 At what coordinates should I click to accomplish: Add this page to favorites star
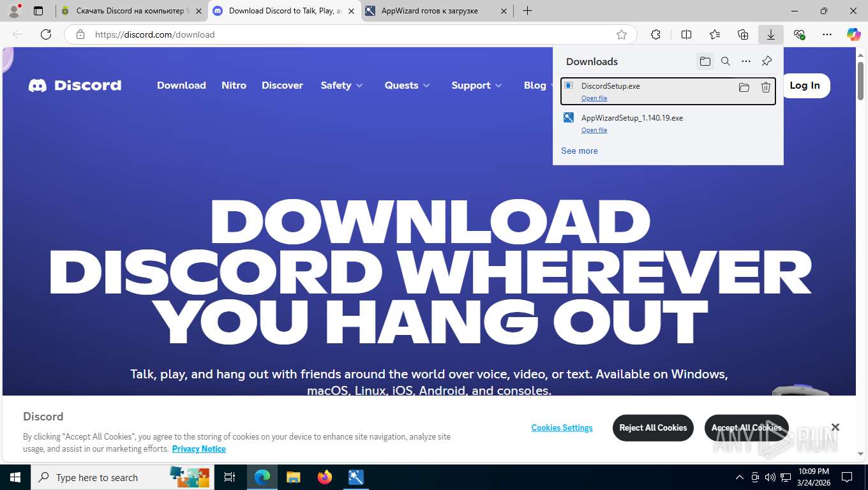click(x=622, y=34)
